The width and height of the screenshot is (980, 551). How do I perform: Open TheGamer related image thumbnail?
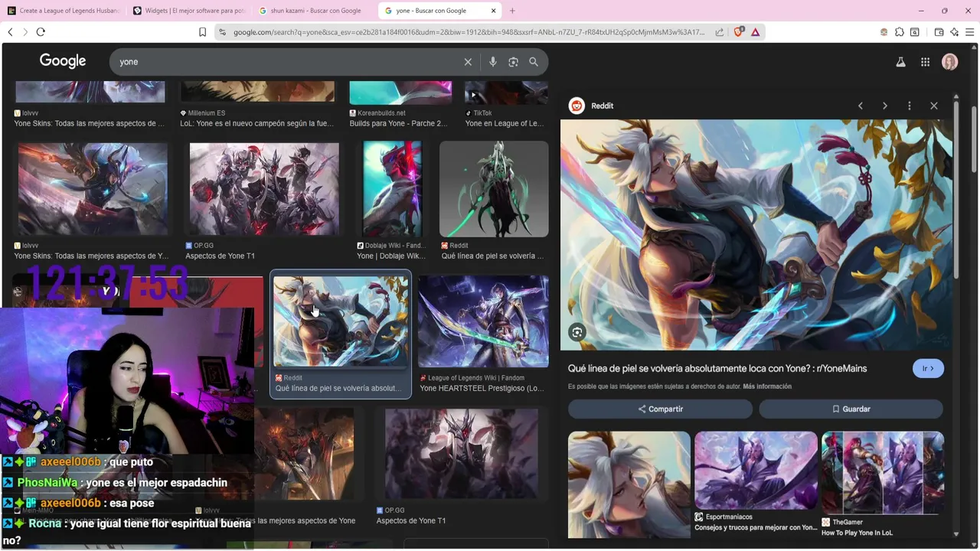883,473
